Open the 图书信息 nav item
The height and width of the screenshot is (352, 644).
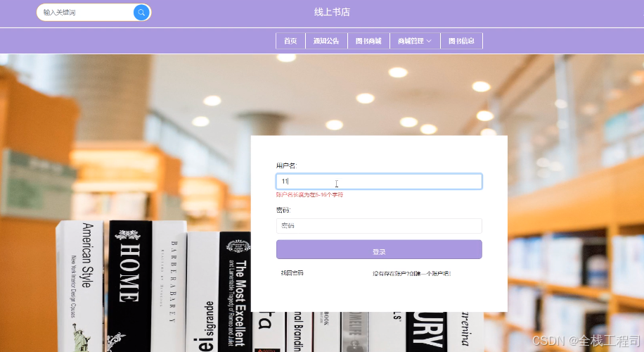click(461, 41)
